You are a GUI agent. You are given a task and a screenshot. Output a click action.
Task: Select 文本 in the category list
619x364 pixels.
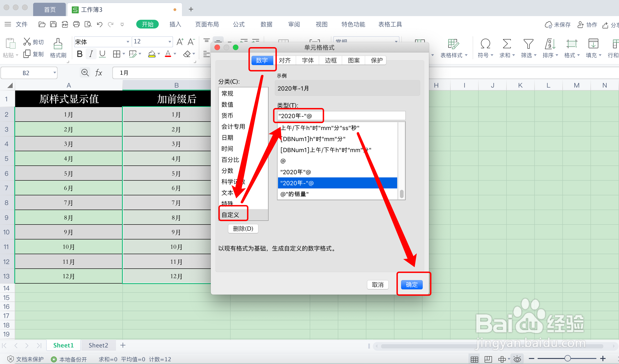[x=227, y=193]
